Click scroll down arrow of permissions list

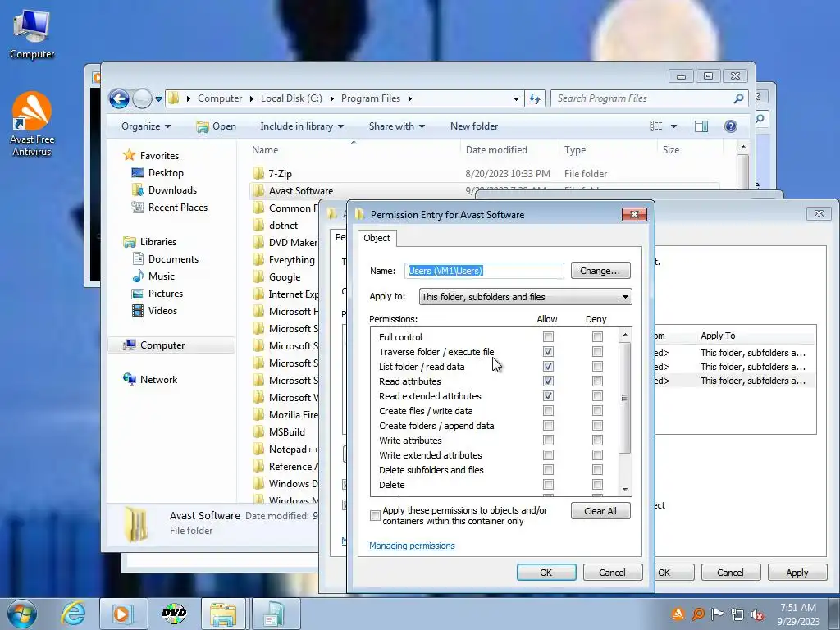tap(624, 490)
